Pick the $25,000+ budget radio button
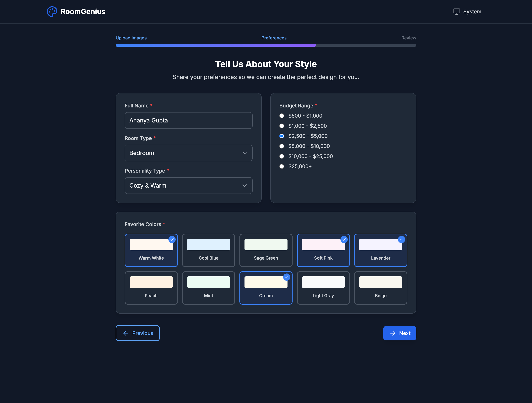 pyautogui.click(x=282, y=166)
